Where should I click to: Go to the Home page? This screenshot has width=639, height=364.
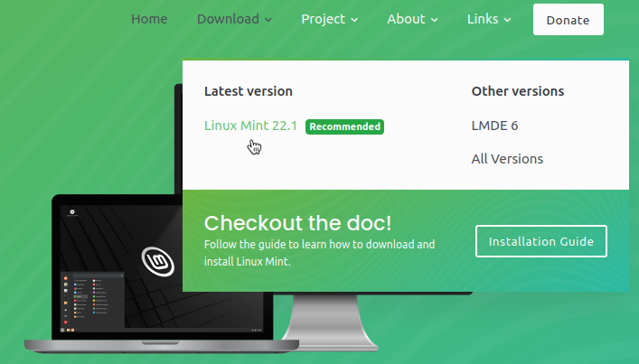149,19
